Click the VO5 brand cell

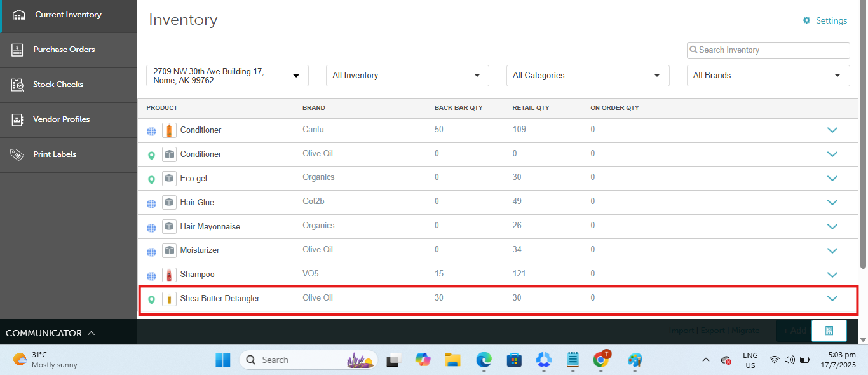click(x=310, y=274)
